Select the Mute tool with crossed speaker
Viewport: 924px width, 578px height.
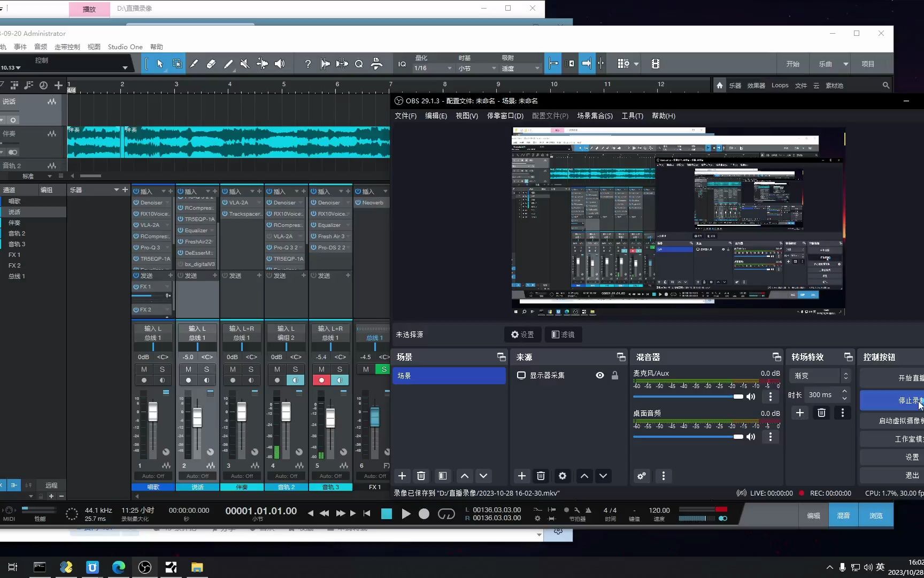(245, 64)
